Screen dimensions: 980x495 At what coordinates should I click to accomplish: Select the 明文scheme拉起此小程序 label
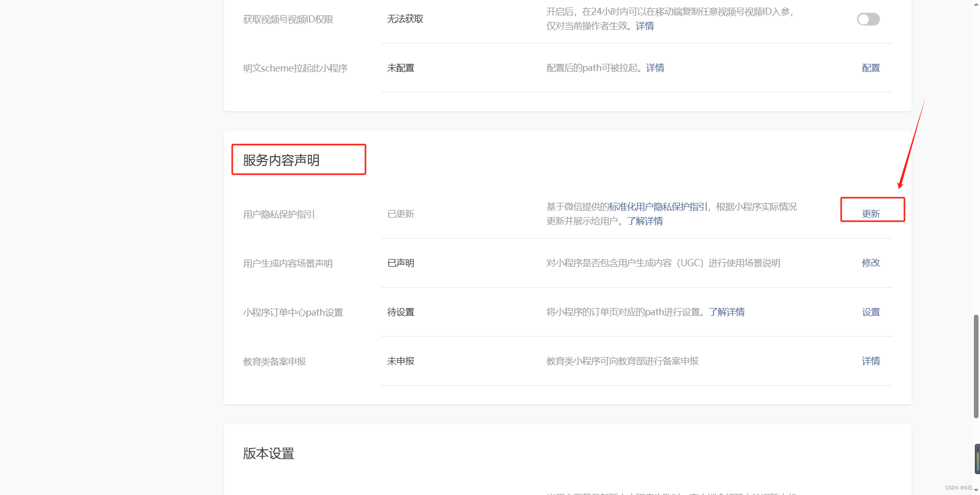(295, 68)
